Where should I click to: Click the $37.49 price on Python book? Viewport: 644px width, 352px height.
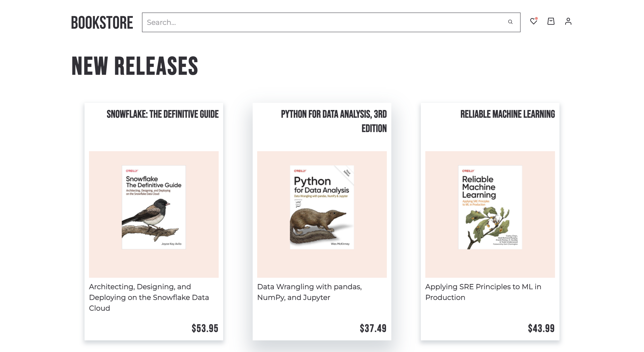(x=373, y=328)
